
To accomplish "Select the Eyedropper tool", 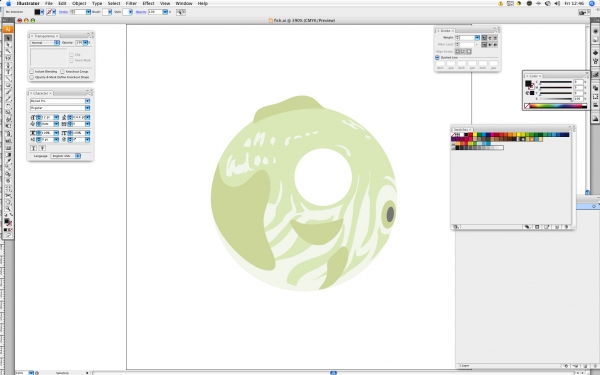I will tap(8, 161).
